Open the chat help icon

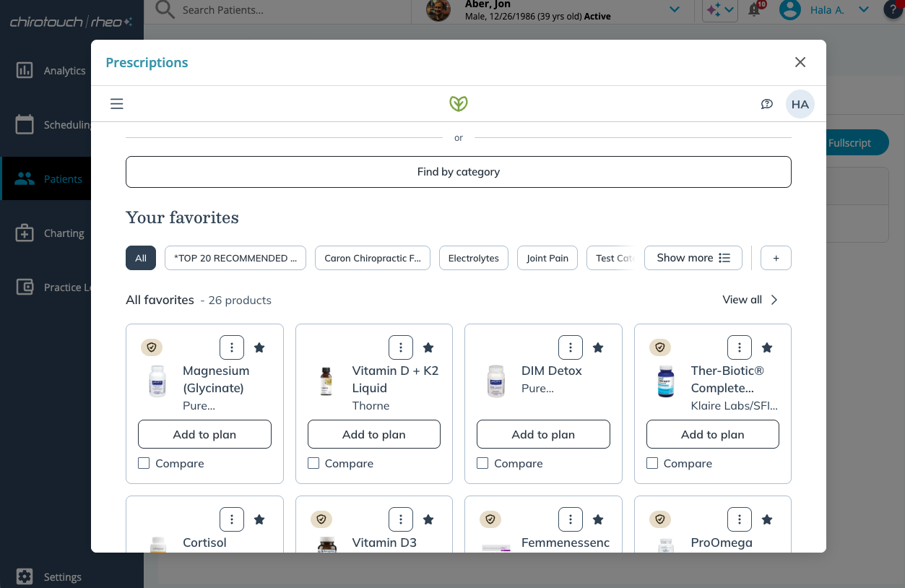tap(767, 104)
